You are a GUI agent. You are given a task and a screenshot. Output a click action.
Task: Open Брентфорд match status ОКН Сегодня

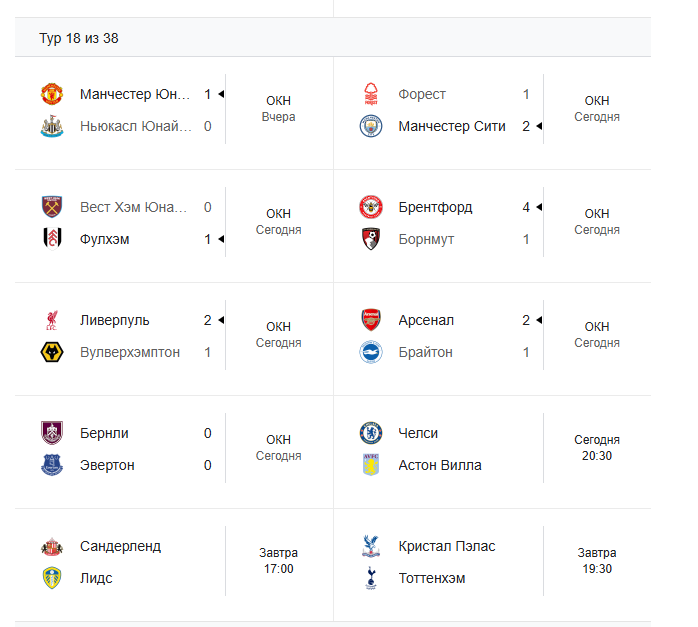coord(596,222)
